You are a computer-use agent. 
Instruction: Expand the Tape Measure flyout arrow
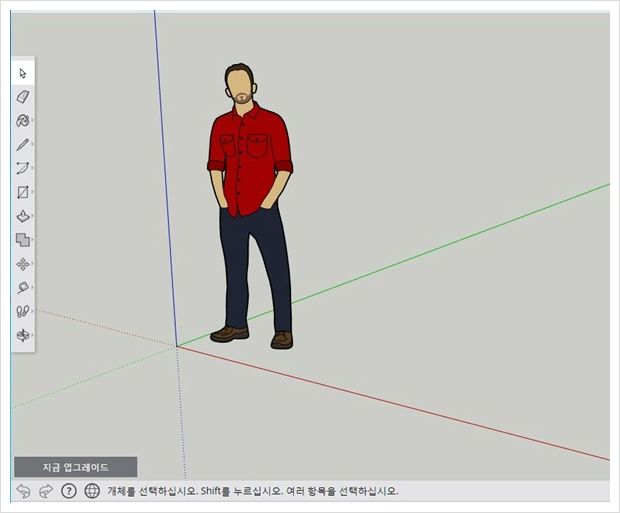click(32, 287)
